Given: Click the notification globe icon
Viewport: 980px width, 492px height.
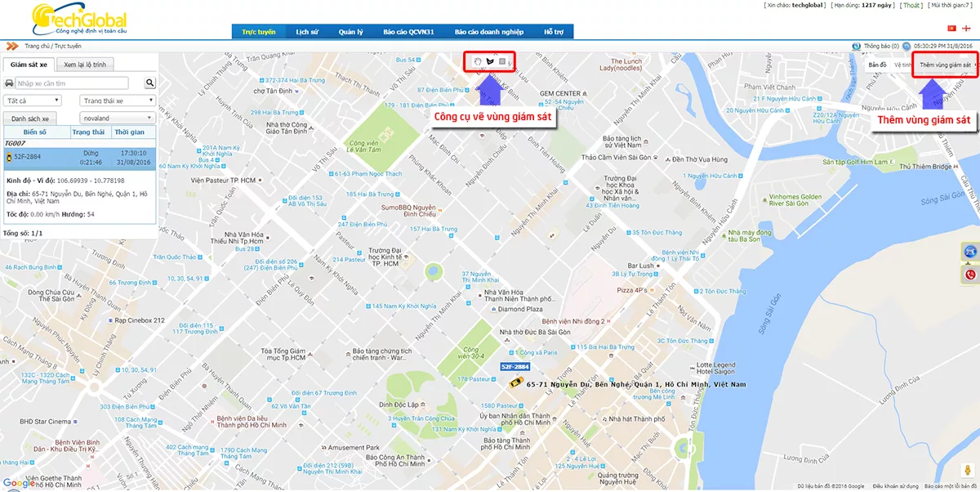Looking at the screenshot, I should pos(856,47).
